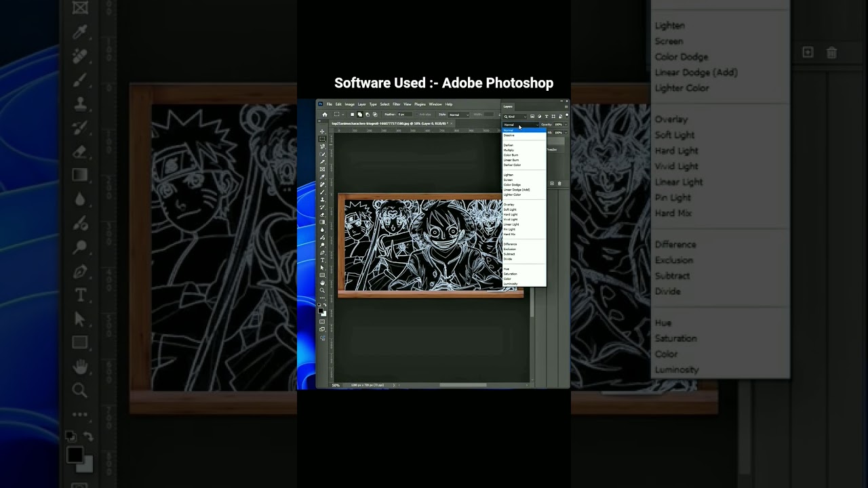Image resolution: width=868 pixels, height=488 pixels.
Task: Select the Rectangular Marquee tool in toolbar
Action: 322,139
